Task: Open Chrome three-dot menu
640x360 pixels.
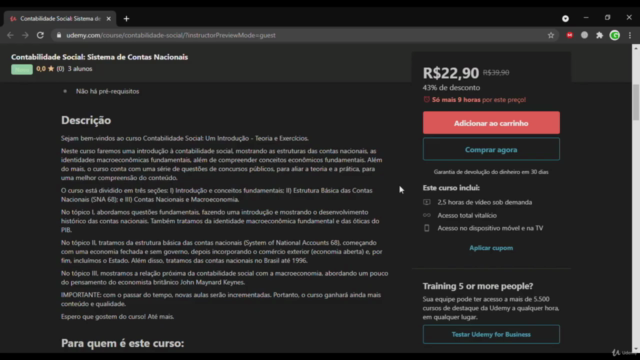Action: 630,36
